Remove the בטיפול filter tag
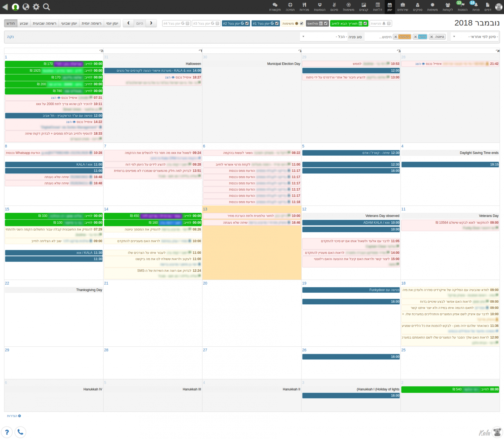504x439 pixels. tap(396, 37)
